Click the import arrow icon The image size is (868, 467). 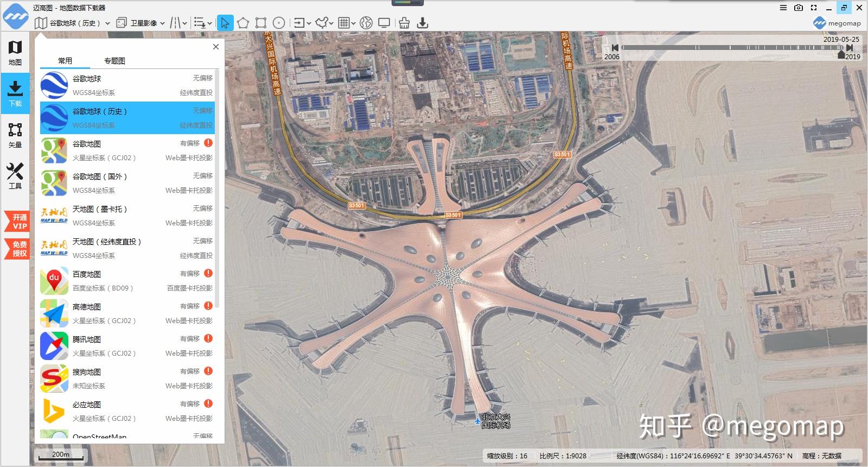pos(299,23)
